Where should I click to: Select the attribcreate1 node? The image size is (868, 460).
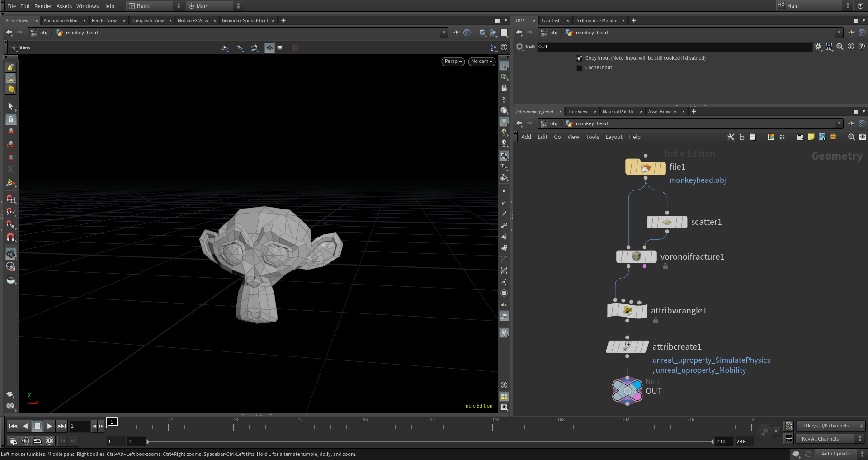[627, 347]
